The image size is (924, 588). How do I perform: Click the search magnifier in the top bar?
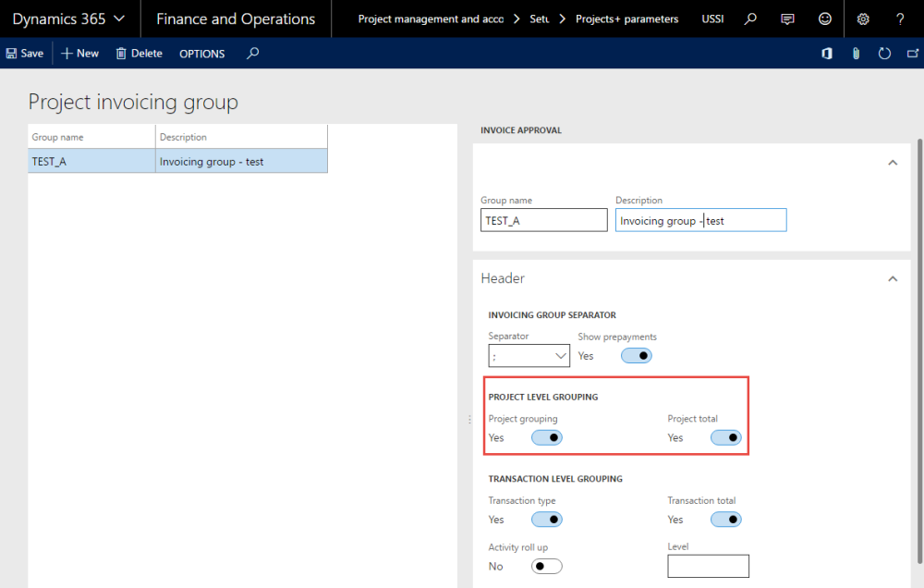[x=749, y=18]
